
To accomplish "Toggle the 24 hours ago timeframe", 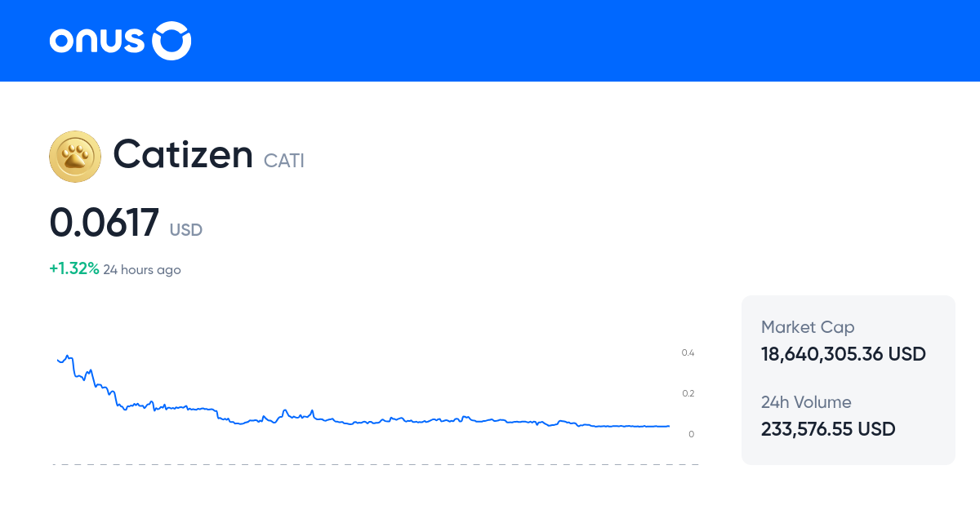I will coord(142,269).
